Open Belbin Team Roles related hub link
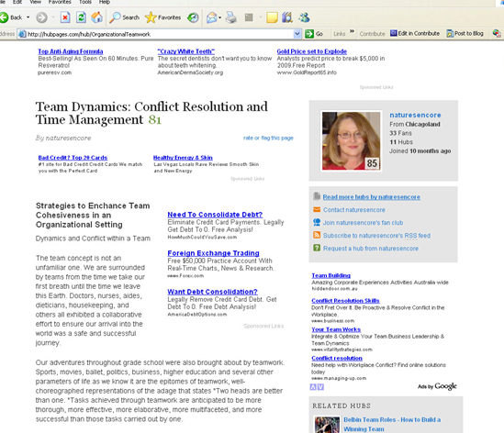The image size is (504, 433). (x=392, y=424)
